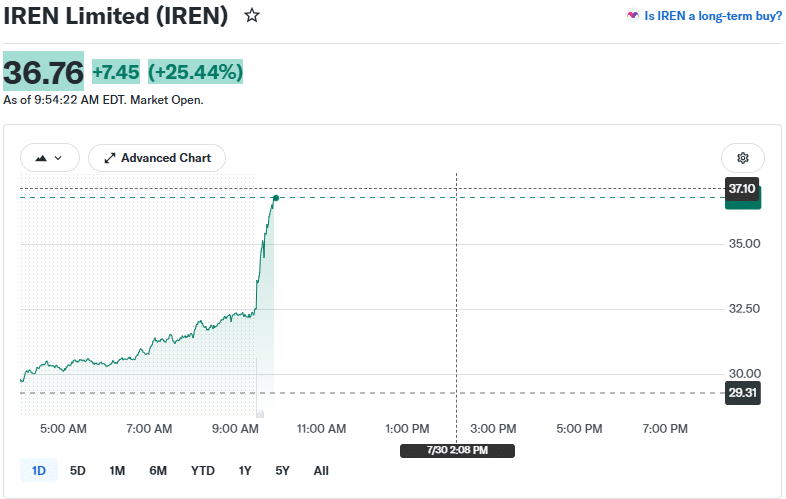
Task: Click the 11:00 AM x-axis label
Action: [321, 429]
